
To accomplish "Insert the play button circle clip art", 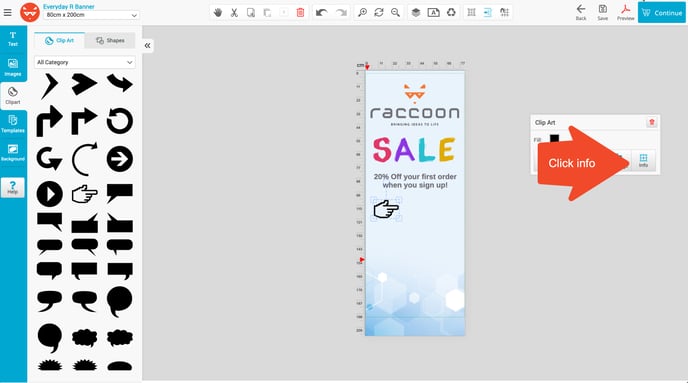I will pyautogui.click(x=50, y=194).
